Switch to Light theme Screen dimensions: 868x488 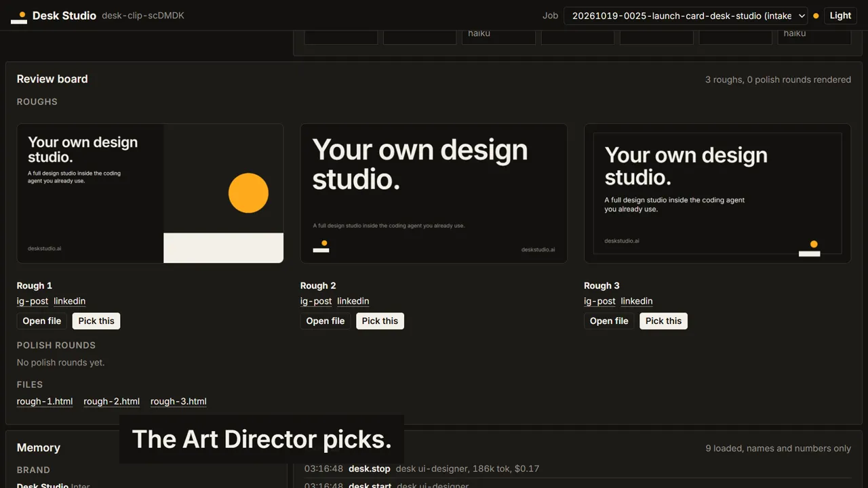(840, 16)
